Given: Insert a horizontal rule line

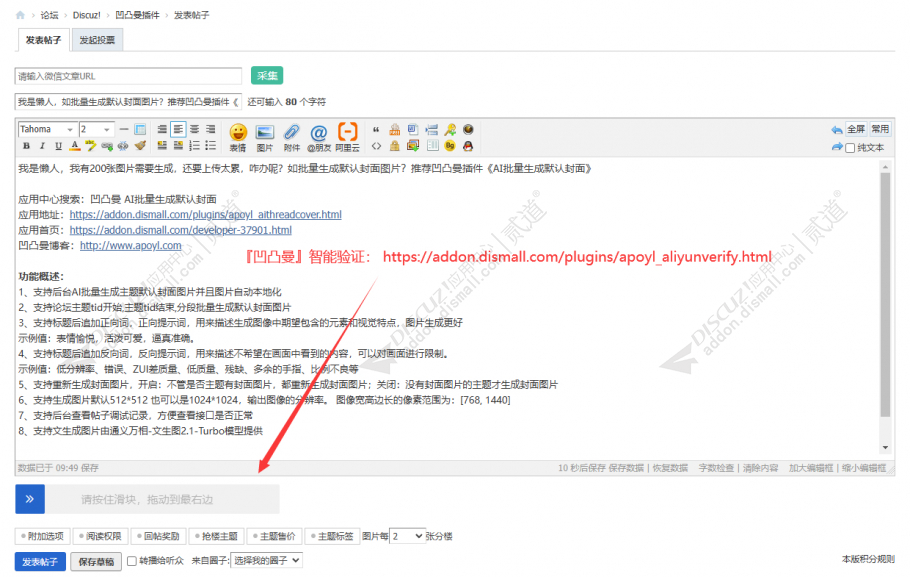Looking at the screenshot, I should pyautogui.click(x=124, y=129).
